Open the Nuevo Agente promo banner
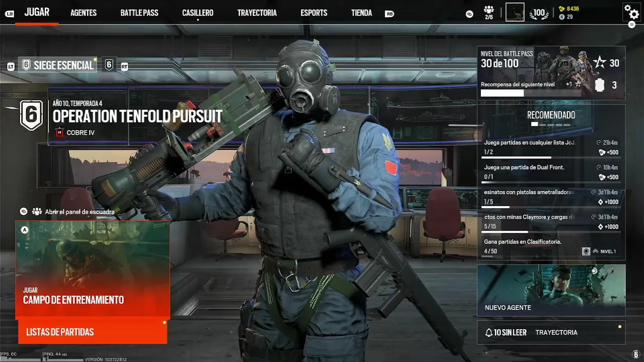 (551, 291)
